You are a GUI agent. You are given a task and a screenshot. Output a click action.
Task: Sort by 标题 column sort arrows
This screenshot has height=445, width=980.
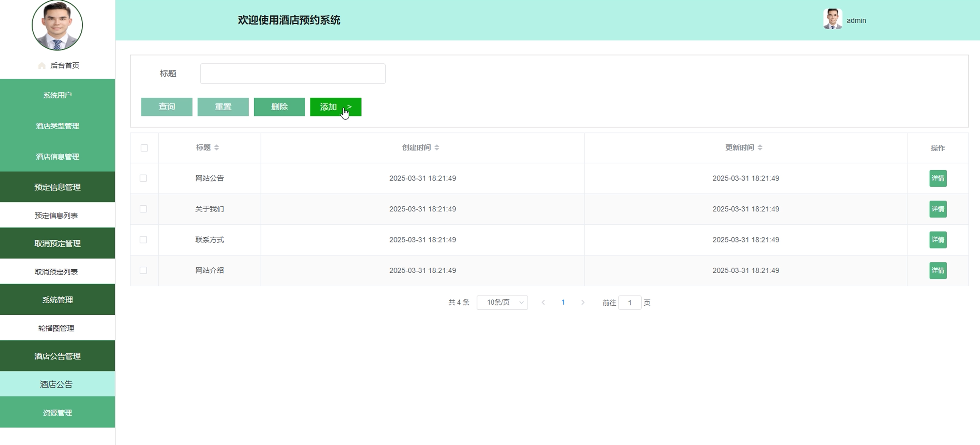(216, 148)
